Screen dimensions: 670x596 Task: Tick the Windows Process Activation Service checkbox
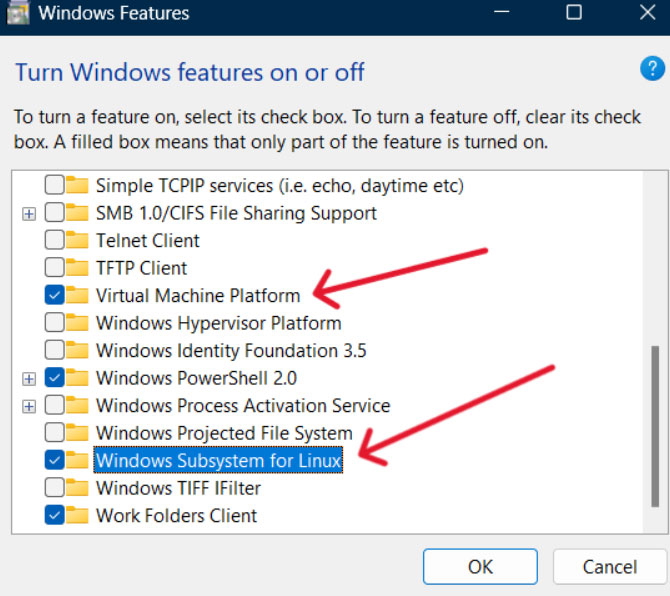pyautogui.click(x=54, y=405)
